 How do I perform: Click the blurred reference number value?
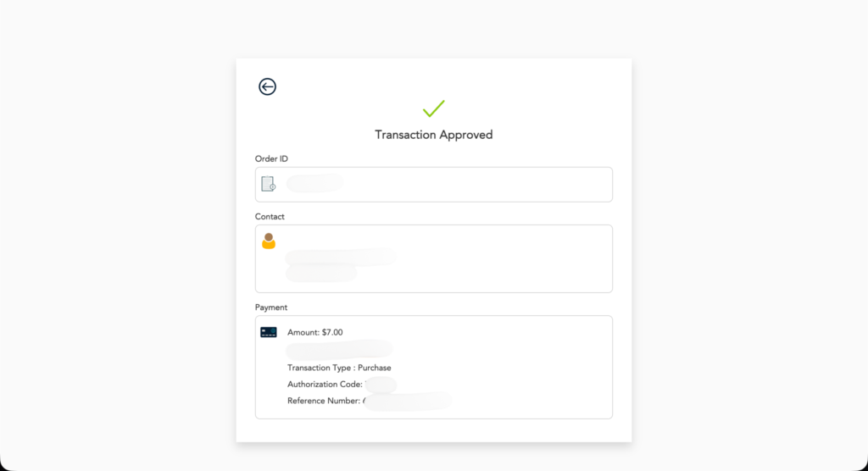pos(408,401)
